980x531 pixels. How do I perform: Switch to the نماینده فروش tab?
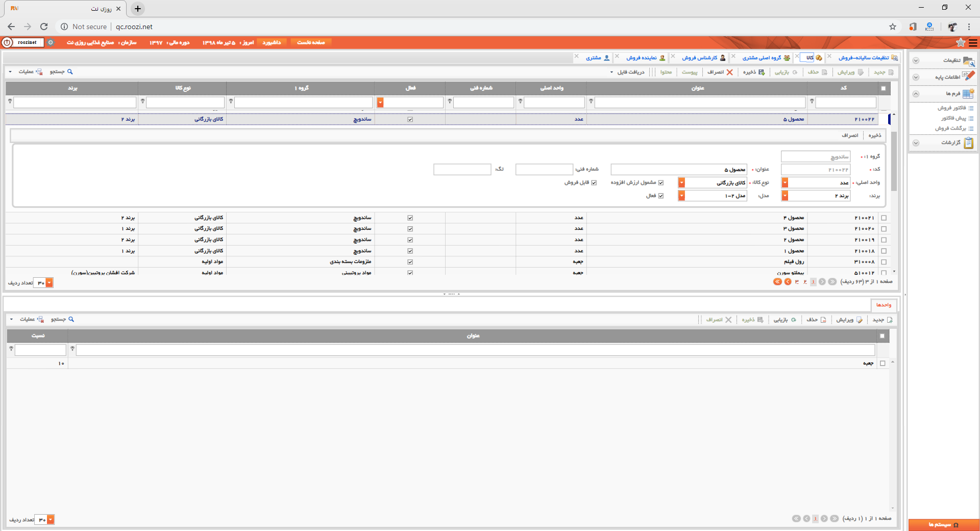tap(646, 58)
